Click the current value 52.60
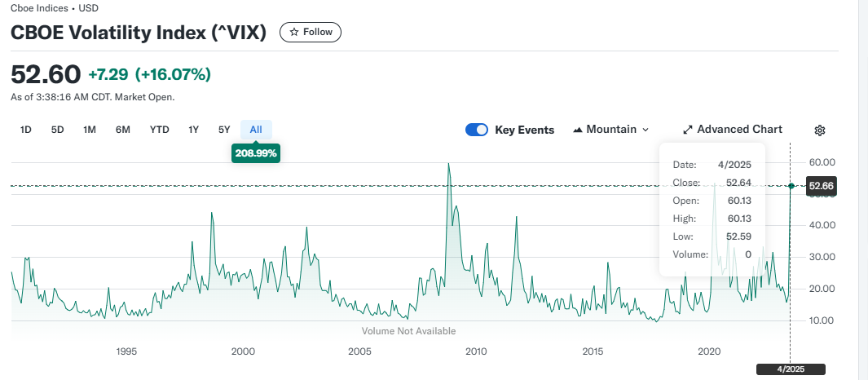The image size is (868, 380). [46, 74]
